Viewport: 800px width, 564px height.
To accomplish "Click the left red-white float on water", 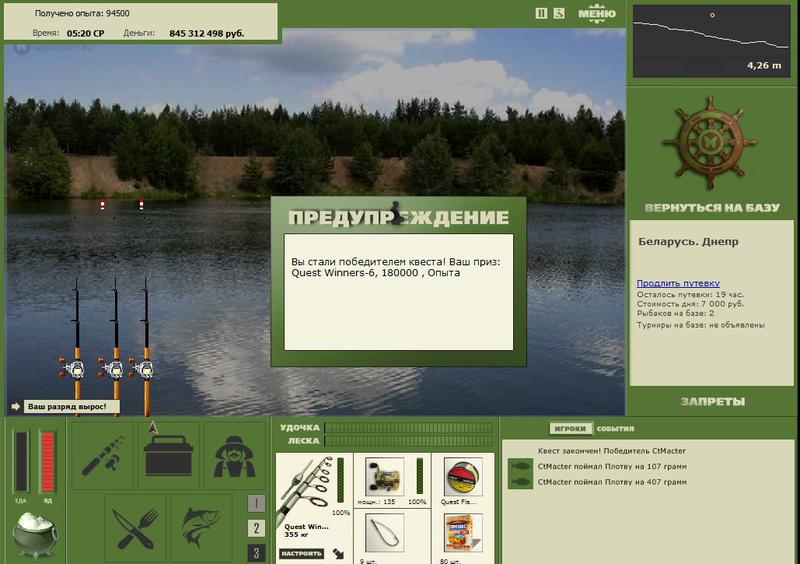I will point(103,205).
